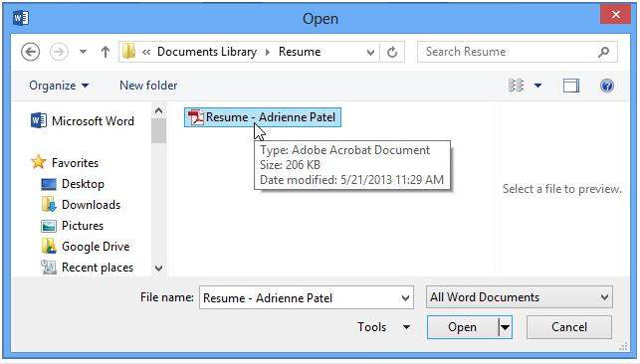The image size is (640, 364).
Task: Expand the Open button's dropdown arrow
Action: (506, 327)
